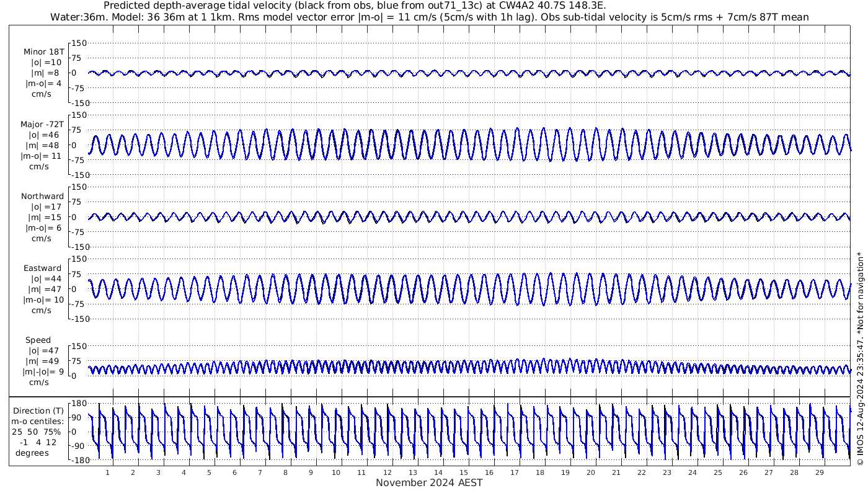Click the '150' top tick of the Speed panel
868x496 pixels.
80,346
